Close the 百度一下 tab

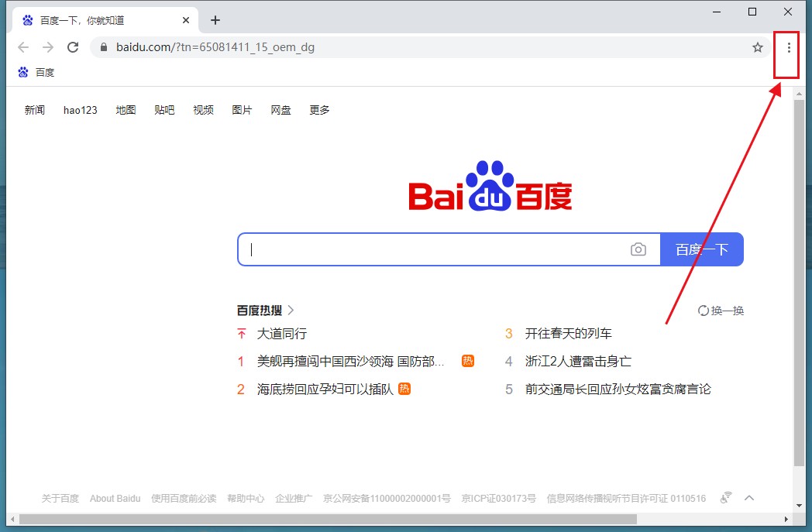186,20
